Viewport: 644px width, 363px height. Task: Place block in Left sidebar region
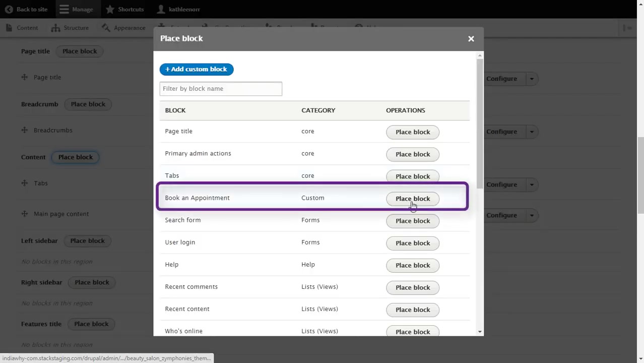pyautogui.click(x=87, y=241)
